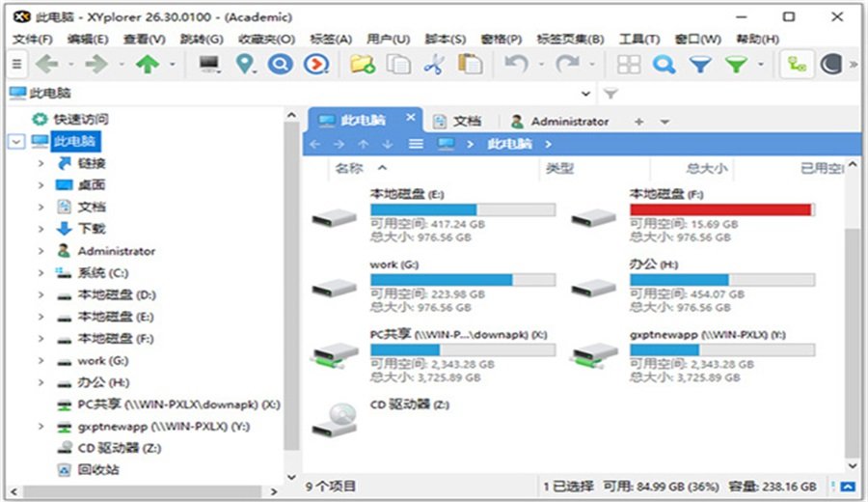This screenshot has width=868, height=502.
Task: Click the green Filter funnel icon
Action: 737,65
